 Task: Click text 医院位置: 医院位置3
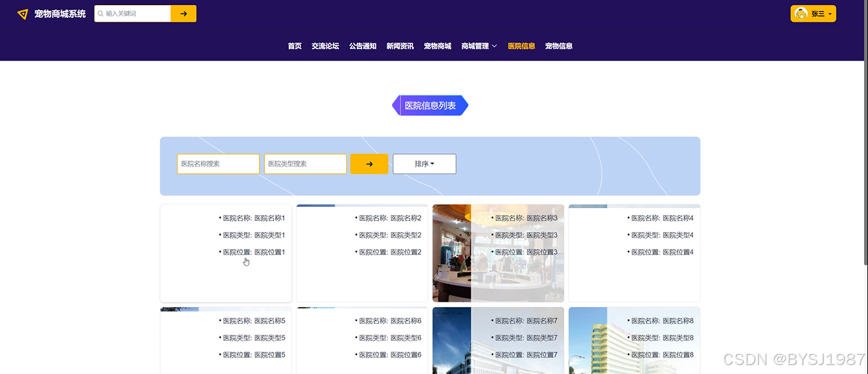[x=526, y=252]
